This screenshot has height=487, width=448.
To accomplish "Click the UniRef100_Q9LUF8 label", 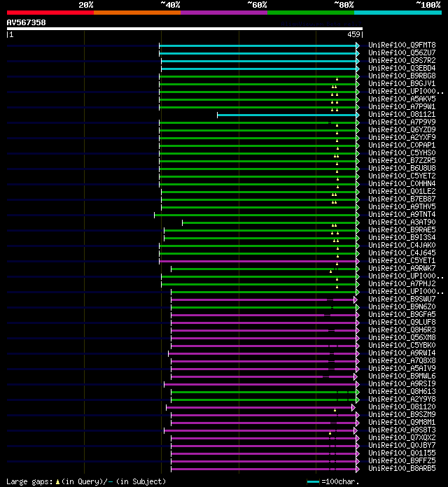I will pyautogui.click(x=402, y=323).
